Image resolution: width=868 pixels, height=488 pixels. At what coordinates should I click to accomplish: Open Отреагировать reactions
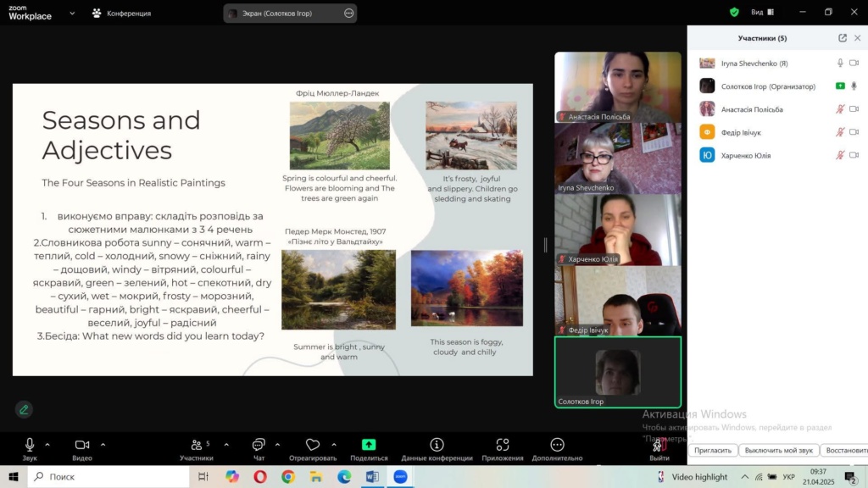313,449
